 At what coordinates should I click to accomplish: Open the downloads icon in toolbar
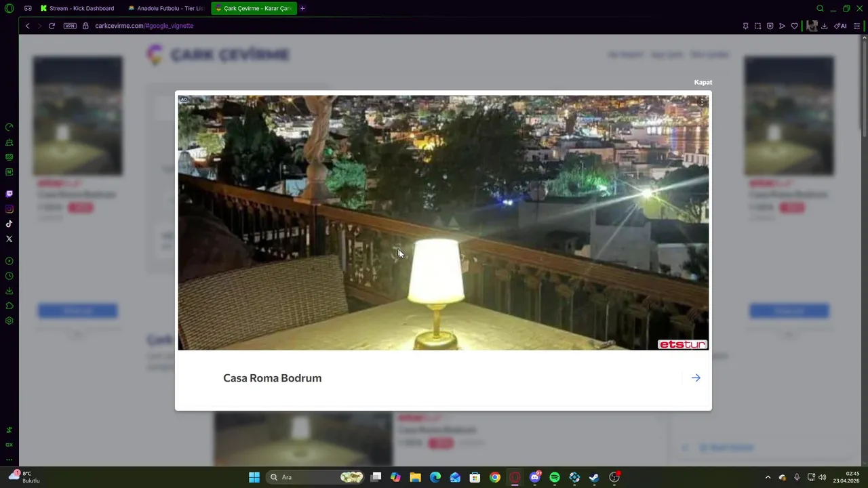(824, 26)
